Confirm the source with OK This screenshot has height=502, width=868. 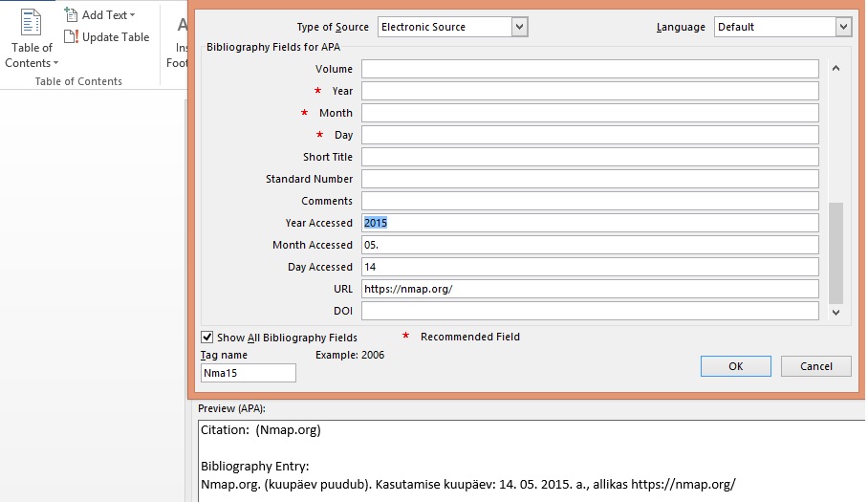[x=735, y=366]
